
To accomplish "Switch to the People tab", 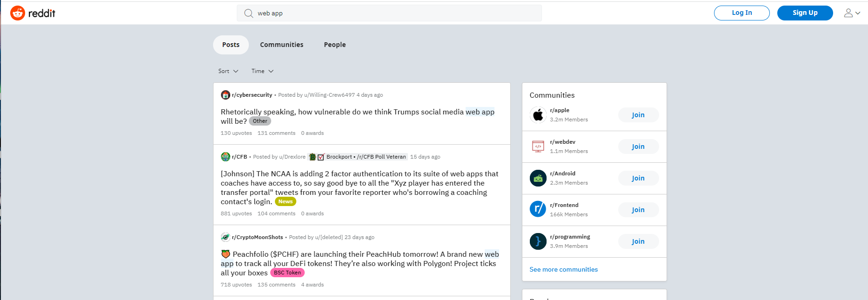I will [334, 45].
